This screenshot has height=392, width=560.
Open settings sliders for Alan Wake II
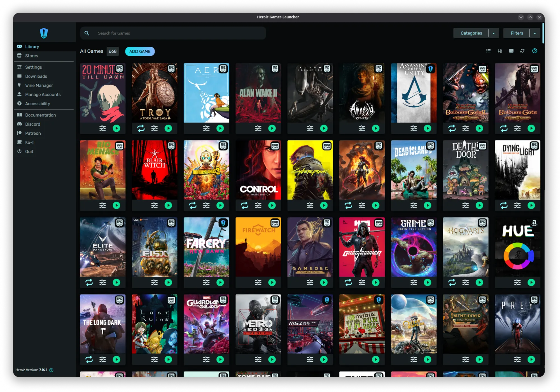point(258,128)
